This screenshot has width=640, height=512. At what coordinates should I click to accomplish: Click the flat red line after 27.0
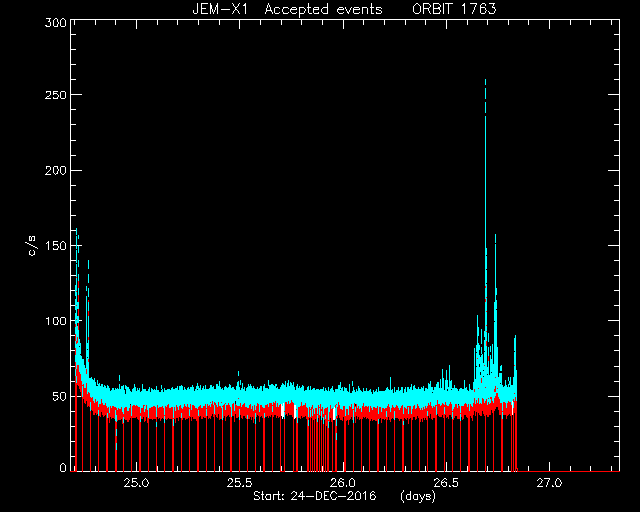tap(569, 471)
